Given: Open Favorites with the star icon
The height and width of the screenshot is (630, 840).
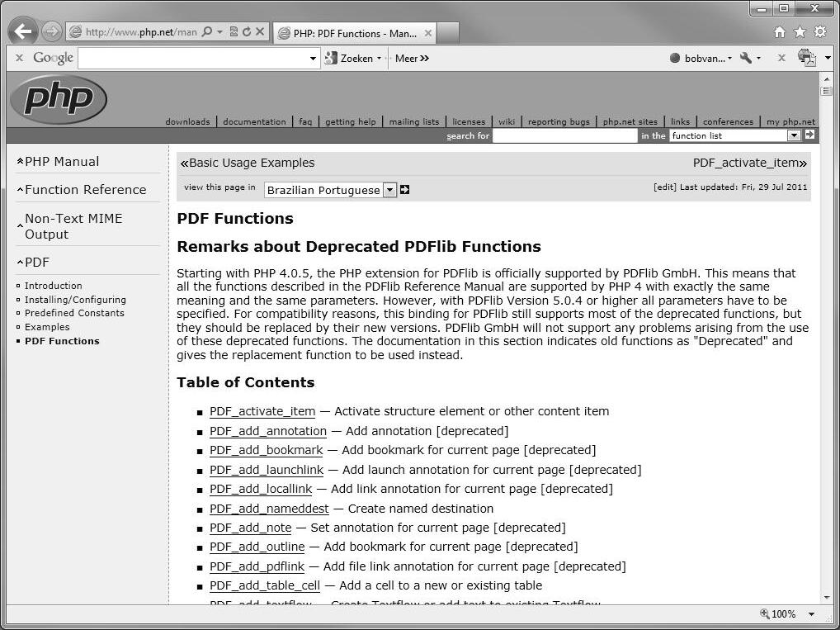Looking at the screenshot, I should click(800, 32).
